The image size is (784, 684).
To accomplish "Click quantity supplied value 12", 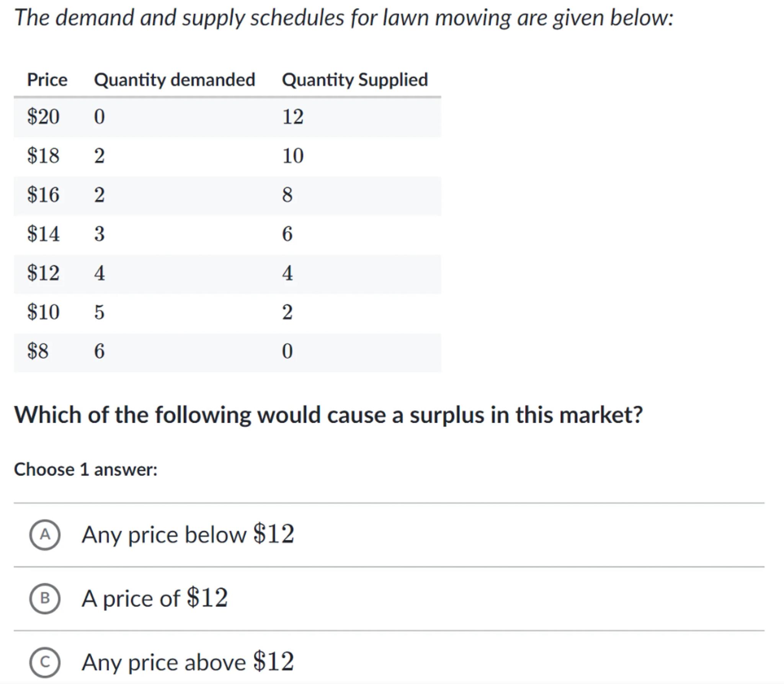I will point(293,116).
